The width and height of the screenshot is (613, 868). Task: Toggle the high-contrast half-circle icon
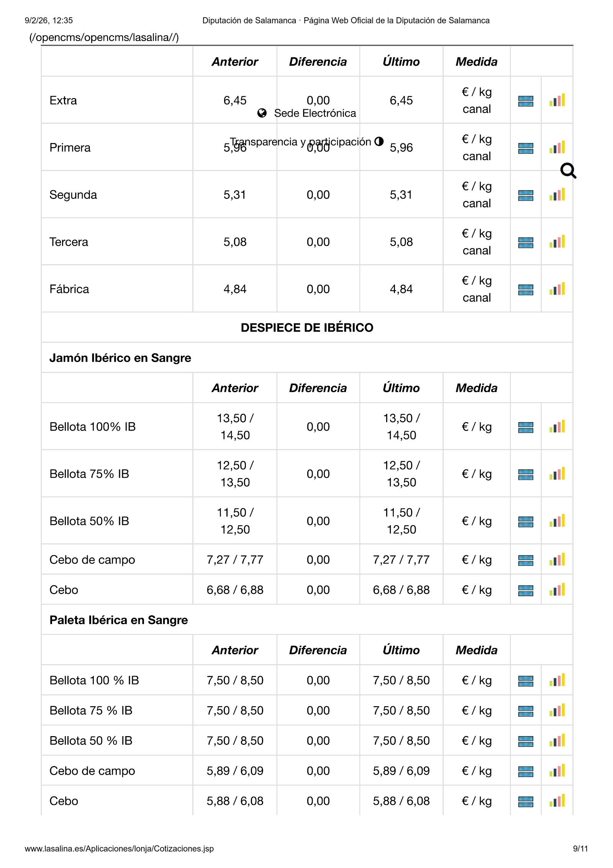tap(379, 141)
